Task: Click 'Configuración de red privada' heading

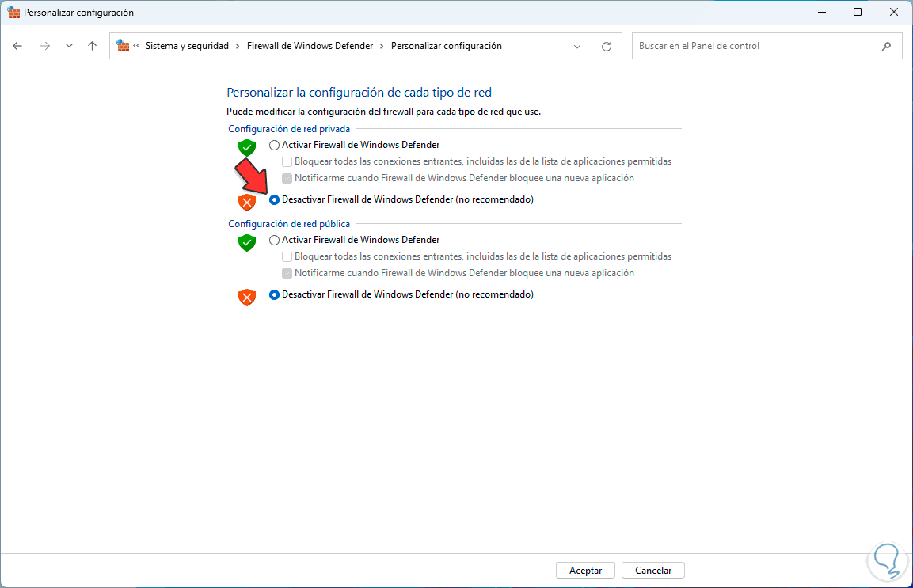Action: (x=289, y=129)
